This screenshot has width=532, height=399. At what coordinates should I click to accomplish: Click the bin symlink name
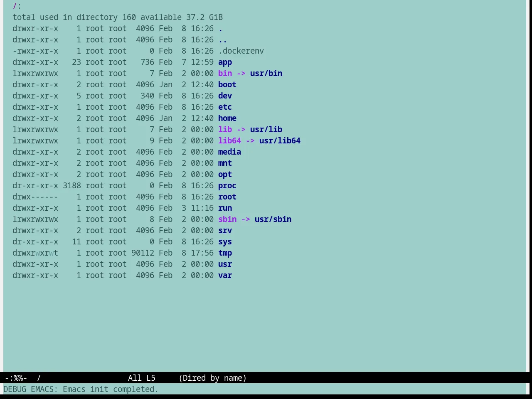pos(225,74)
